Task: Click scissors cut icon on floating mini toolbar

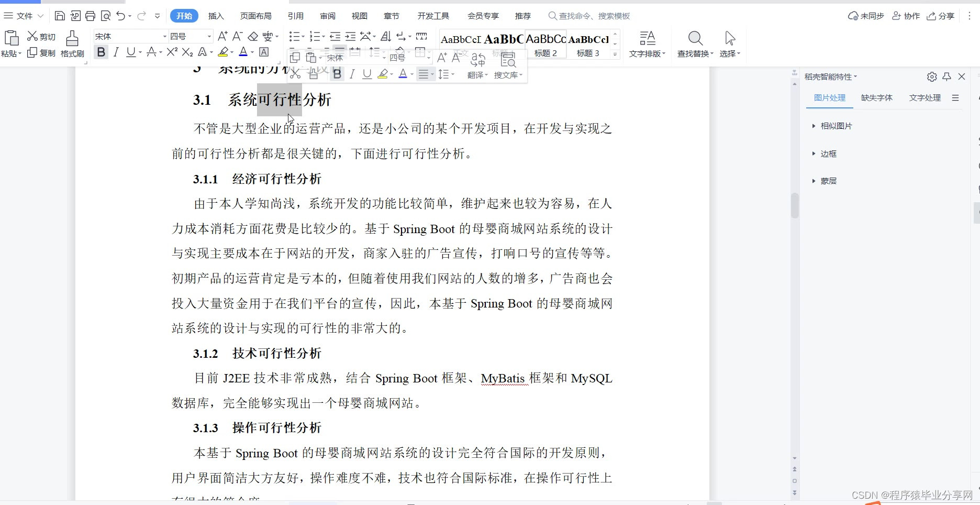Action: point(295,74)
